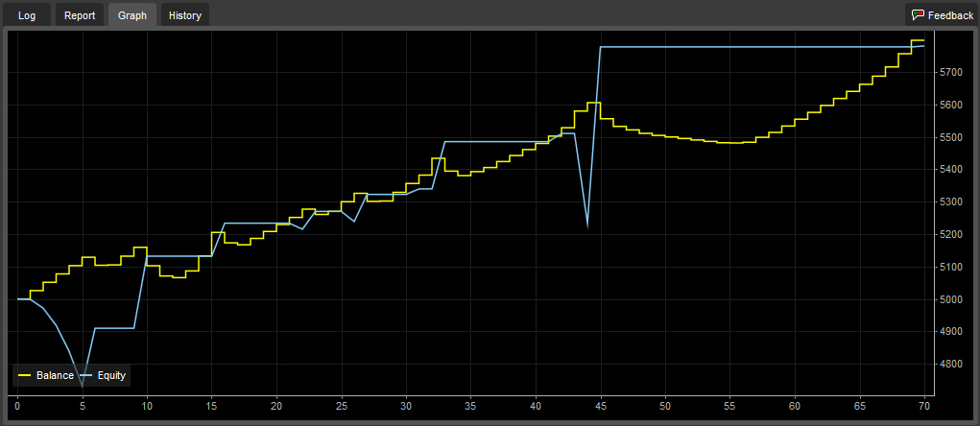Click the 15 x-axis label
This screenshot has width=980, height=426.
(x=212, y=406)
